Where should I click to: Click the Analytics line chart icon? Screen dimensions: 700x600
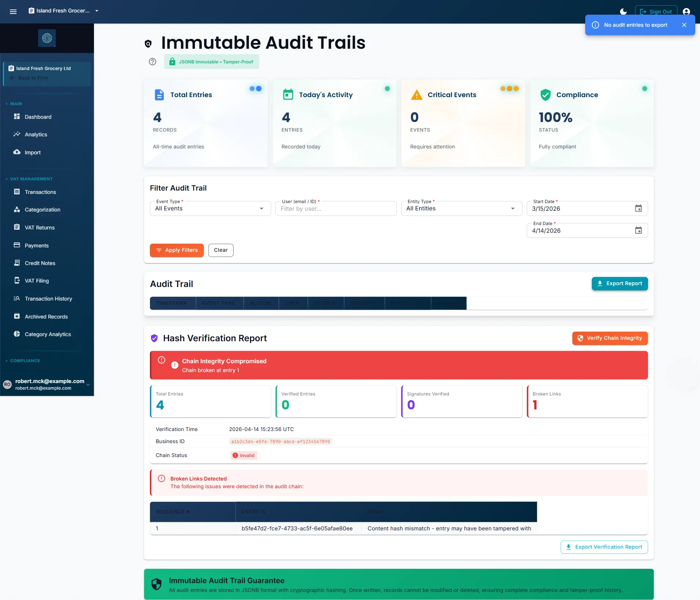coord(17,134)
